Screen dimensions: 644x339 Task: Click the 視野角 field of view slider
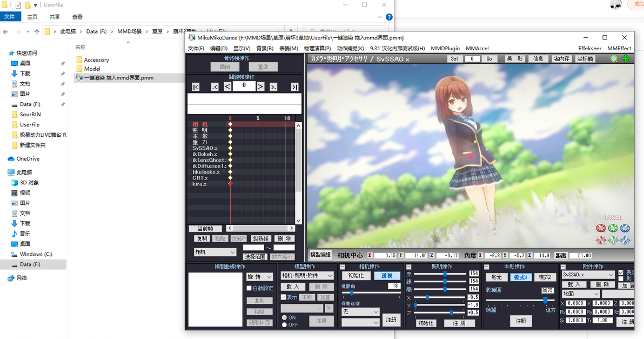(371, 293)
